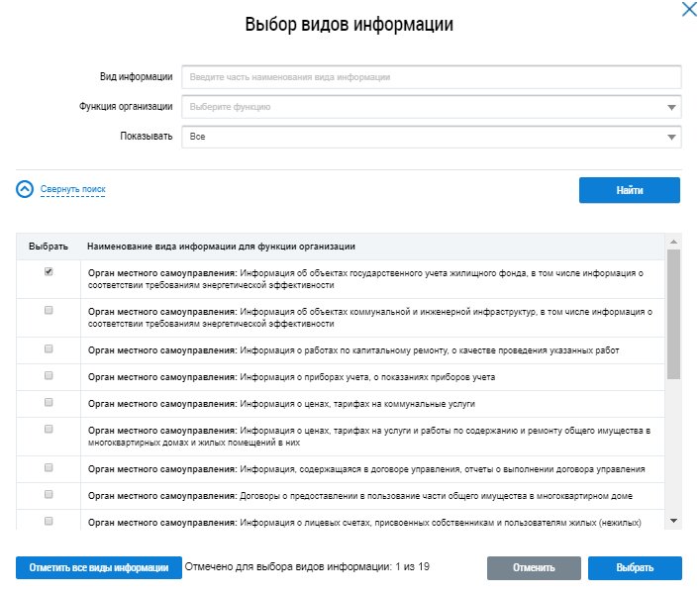Click the 'Свернуть поиск' link
Screen dimensions: 700x595
tap(72, 189)
